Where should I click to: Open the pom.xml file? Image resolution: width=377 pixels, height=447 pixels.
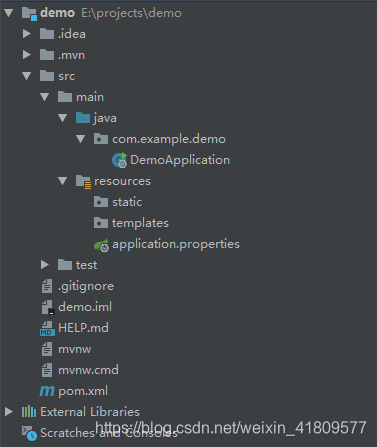(83, 391)
